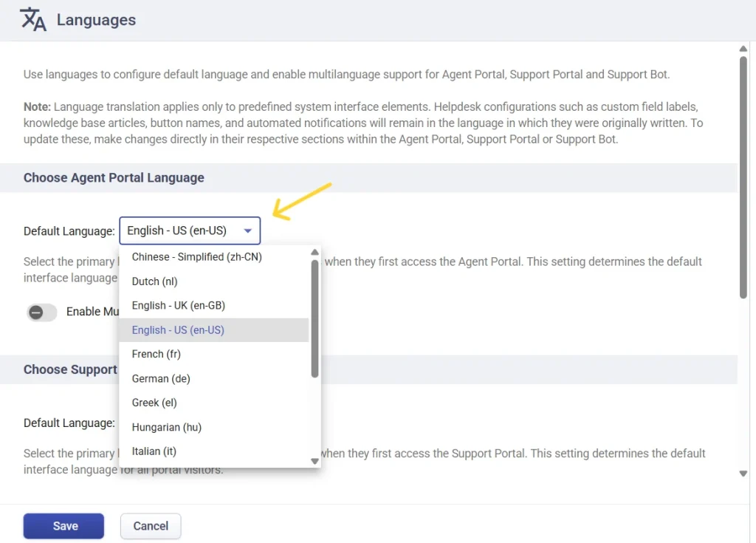Click the Save button
Screen dimensions: 756x543
coord(63,525)
